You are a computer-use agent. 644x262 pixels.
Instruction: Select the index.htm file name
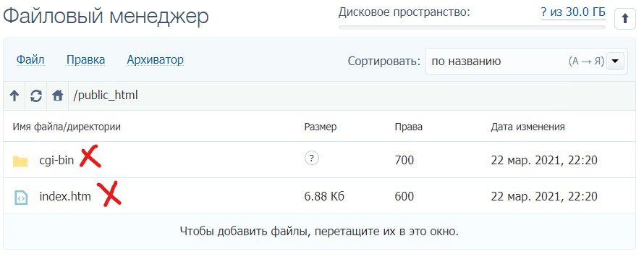[65, 196]
